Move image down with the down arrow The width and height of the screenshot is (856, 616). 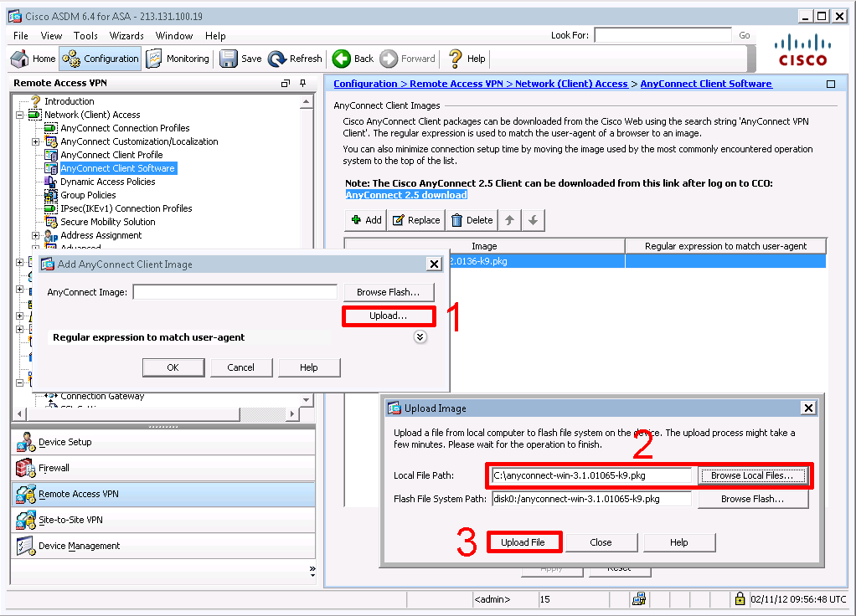pyautogui.click(x=534, y=220)
